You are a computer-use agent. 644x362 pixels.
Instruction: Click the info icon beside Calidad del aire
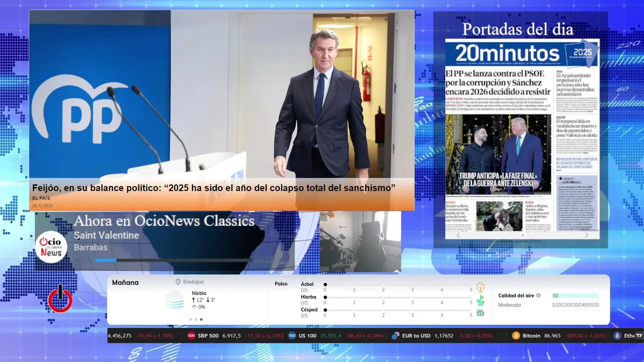coord(538,296)
